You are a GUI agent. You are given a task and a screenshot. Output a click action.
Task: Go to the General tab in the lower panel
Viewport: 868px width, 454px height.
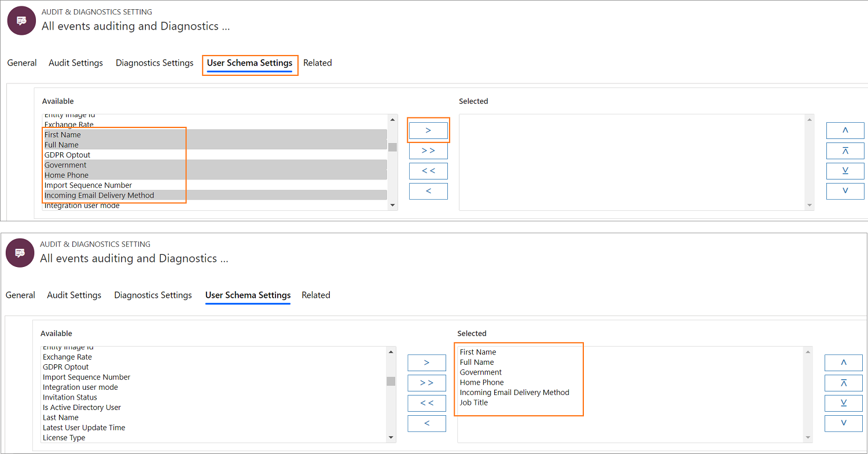coord(20,295)
